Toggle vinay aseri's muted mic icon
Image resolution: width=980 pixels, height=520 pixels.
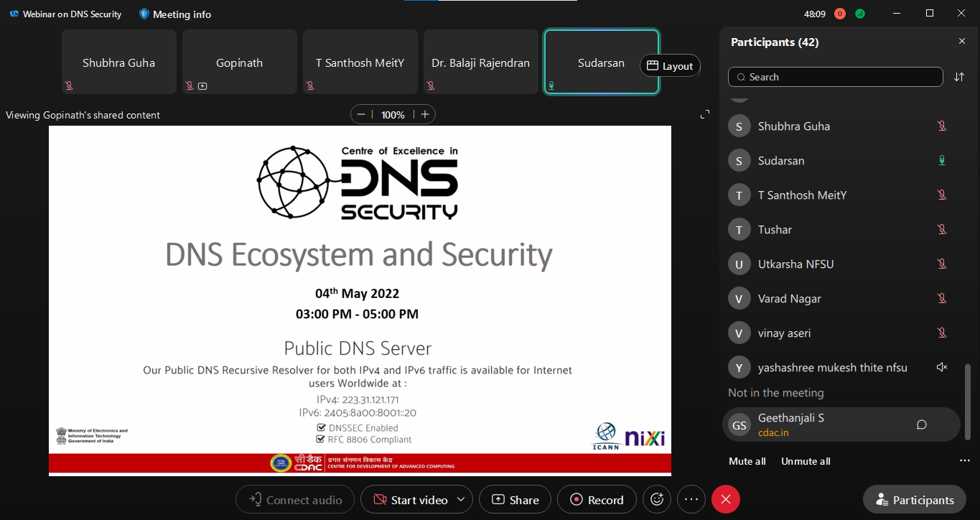942,333
